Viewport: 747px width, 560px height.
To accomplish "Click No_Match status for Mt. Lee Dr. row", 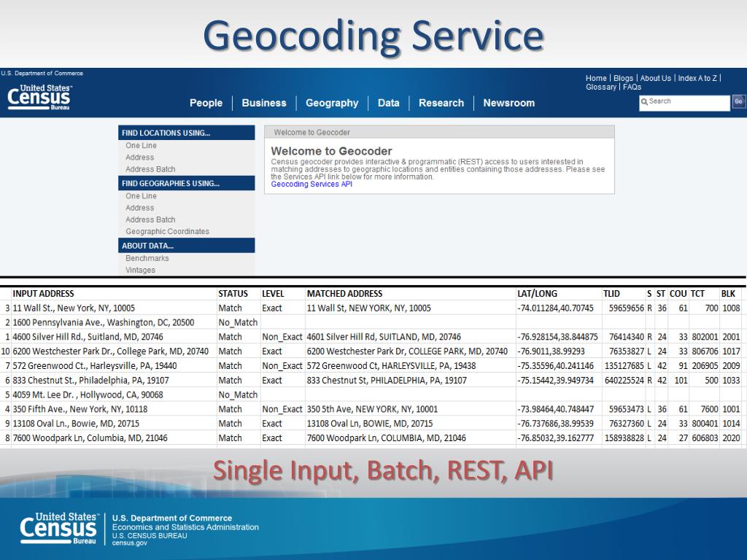I will [238, 394].
